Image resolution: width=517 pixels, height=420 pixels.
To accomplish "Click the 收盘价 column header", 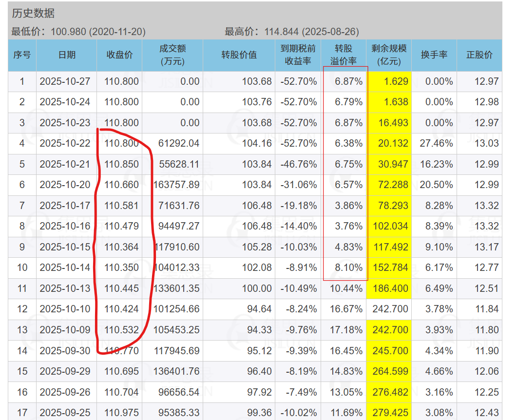I will coord(119,55).
